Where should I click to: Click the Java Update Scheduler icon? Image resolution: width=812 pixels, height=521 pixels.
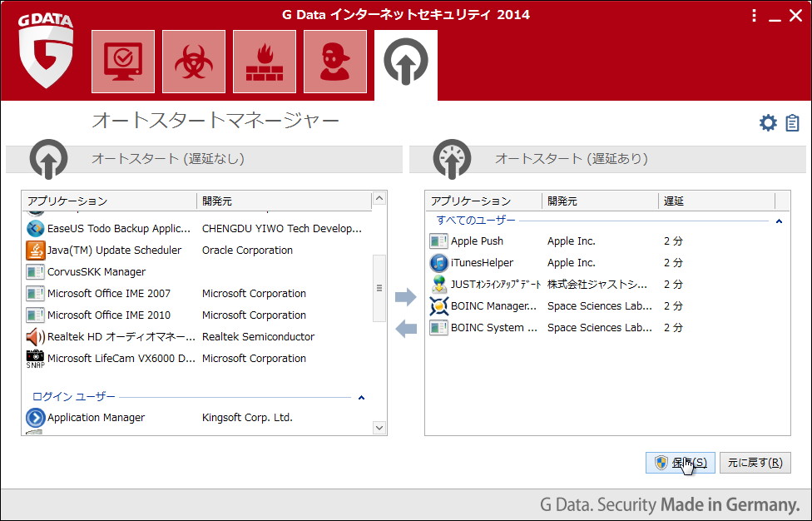coord(35,251)
